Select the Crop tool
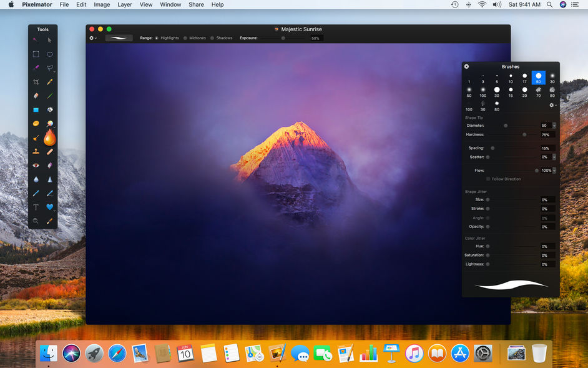Screen dimensions: 588x368 [x=36, y=82]
